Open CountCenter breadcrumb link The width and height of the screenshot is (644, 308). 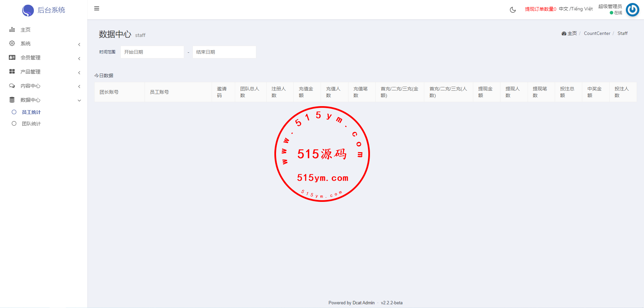coord(597,33)
